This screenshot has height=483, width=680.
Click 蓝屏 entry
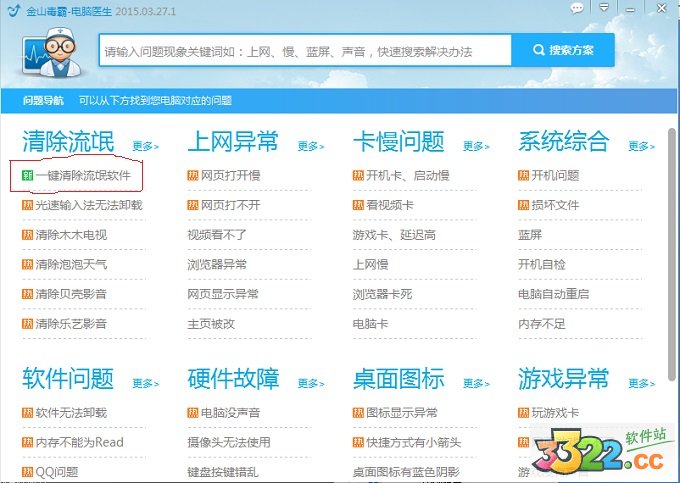(x=530, y=235)
